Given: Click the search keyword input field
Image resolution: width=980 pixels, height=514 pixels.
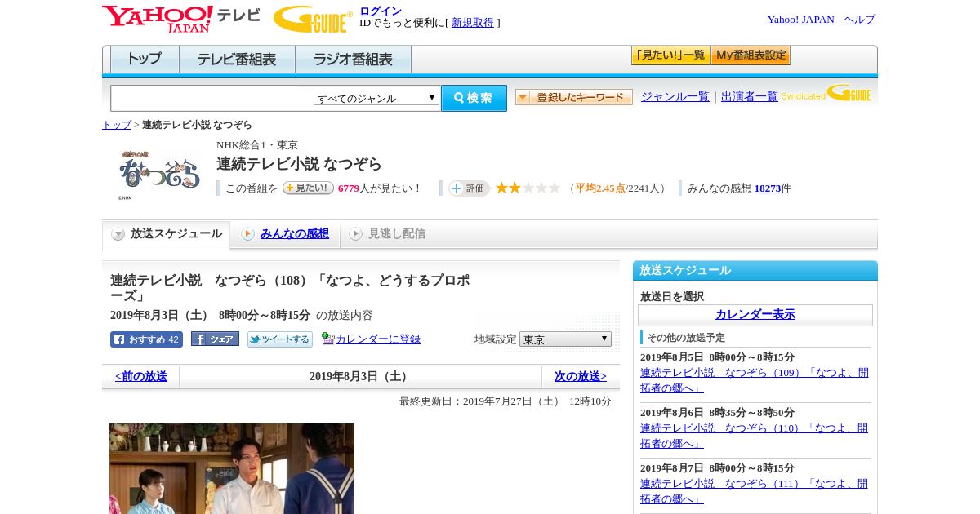Looking at the screenshot, I should tap(212, 98).
